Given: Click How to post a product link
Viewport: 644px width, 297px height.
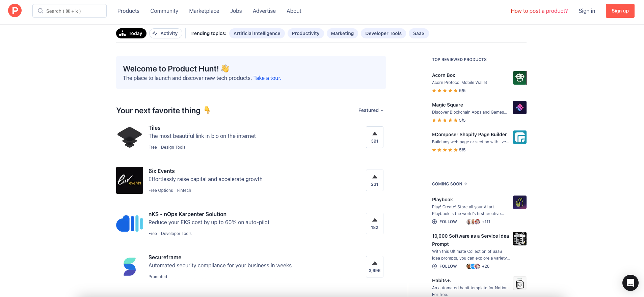Looking at the screenshot, I should click(539, 11).
